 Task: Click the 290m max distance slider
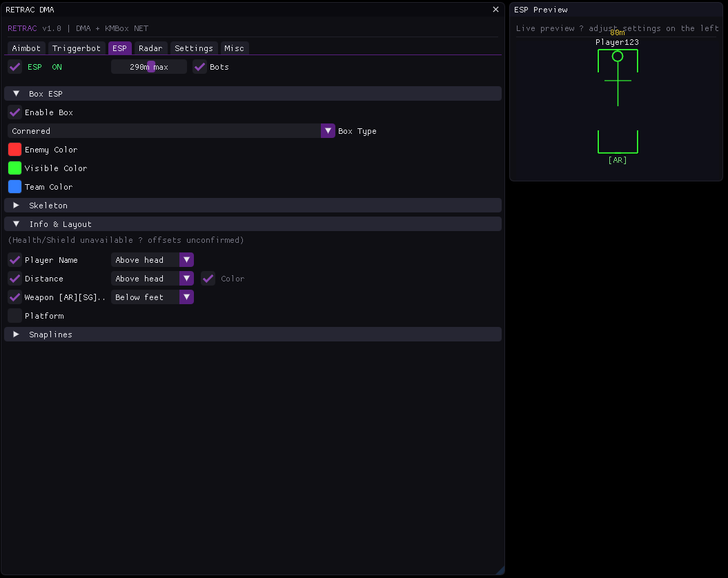pos(149,67)
